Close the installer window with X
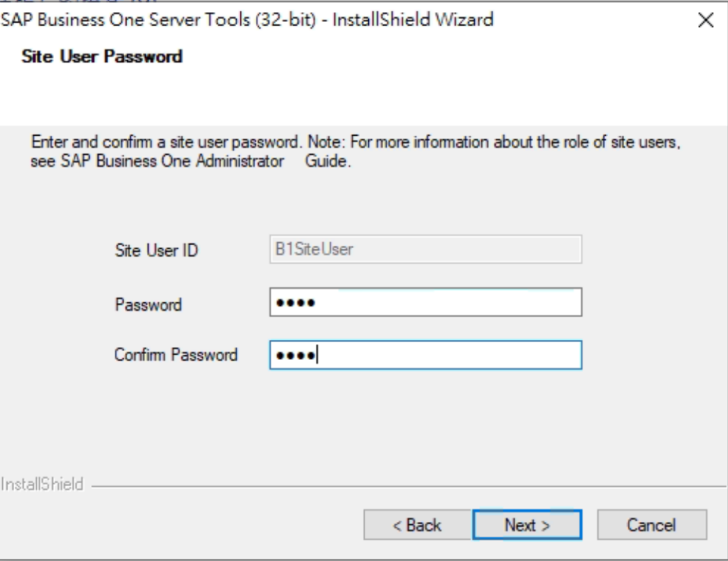This screenshot has height=561, width=728. coord(706,20)
